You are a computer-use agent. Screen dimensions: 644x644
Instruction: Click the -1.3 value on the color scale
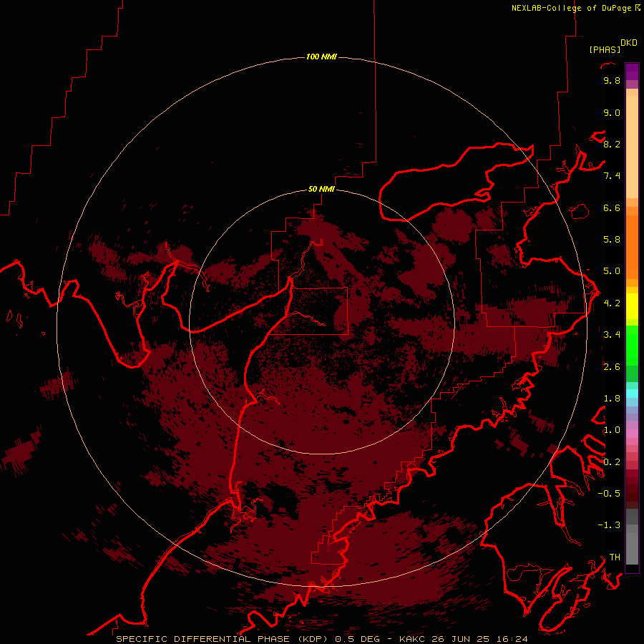609,525
